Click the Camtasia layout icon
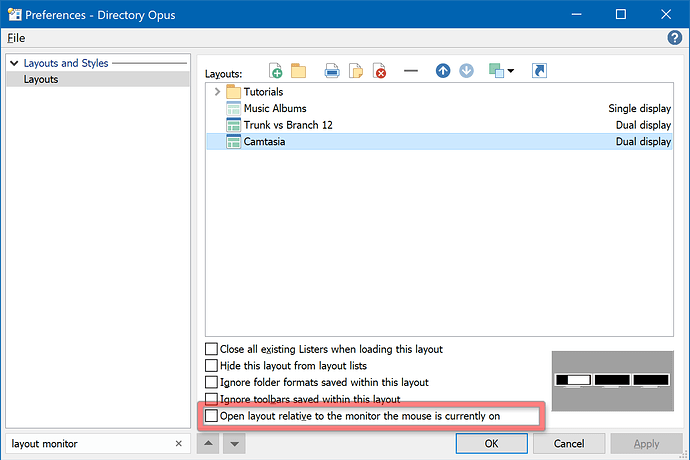 point(233,142)
